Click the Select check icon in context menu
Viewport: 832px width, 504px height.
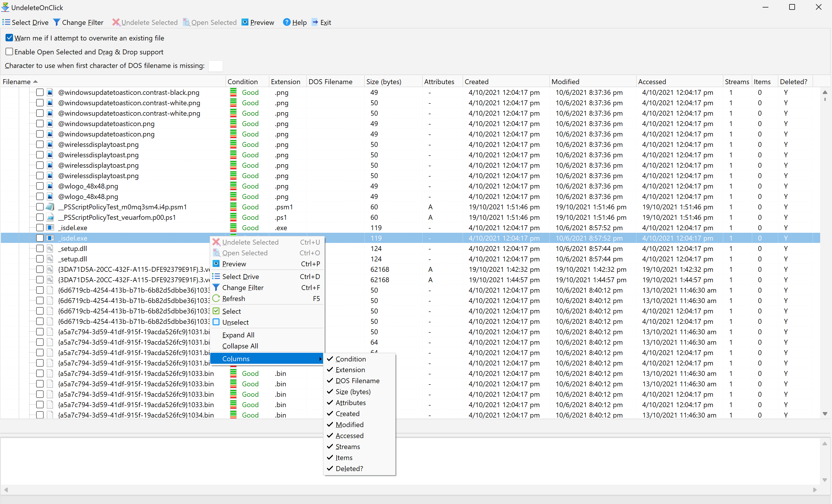[x=216, y=311]
